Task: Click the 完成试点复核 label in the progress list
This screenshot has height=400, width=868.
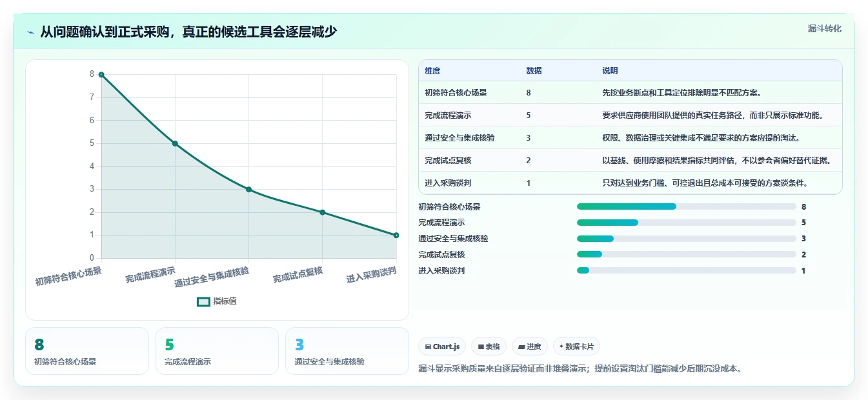Action: pyautogui.click(x=441, y=255)
